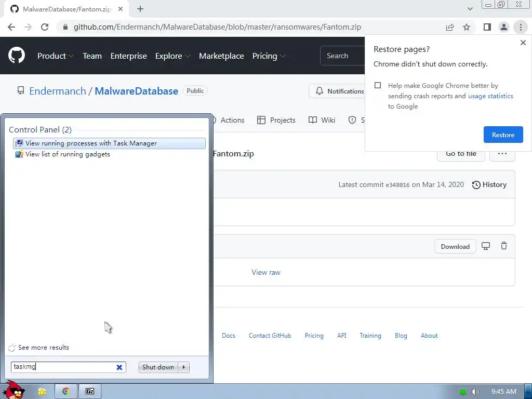Click the share page icon in the address bar
Viewport: 532px width, 399px height.
[450, 27]
